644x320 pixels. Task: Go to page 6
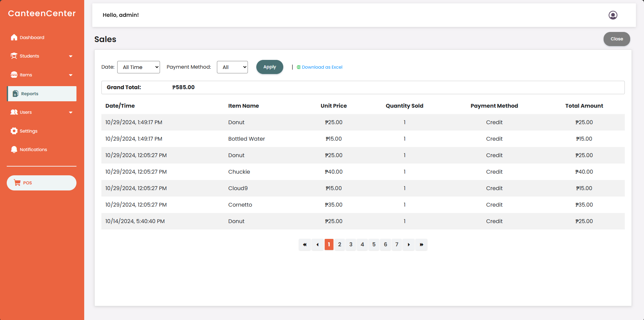pyautogui.click(x=385, y=245)
